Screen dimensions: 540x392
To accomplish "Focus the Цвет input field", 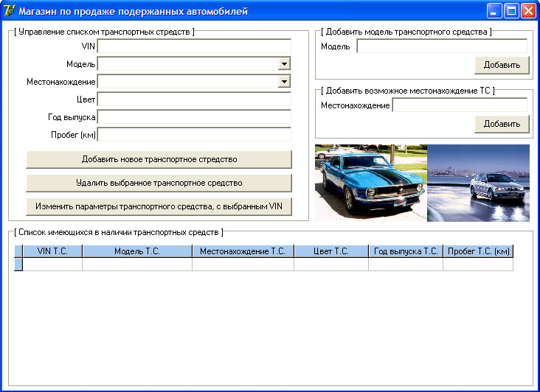I will [x=194, y=99].
